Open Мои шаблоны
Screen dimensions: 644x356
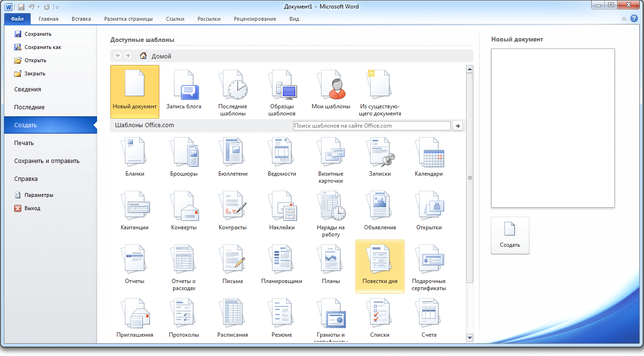click(x=331, y=91)
